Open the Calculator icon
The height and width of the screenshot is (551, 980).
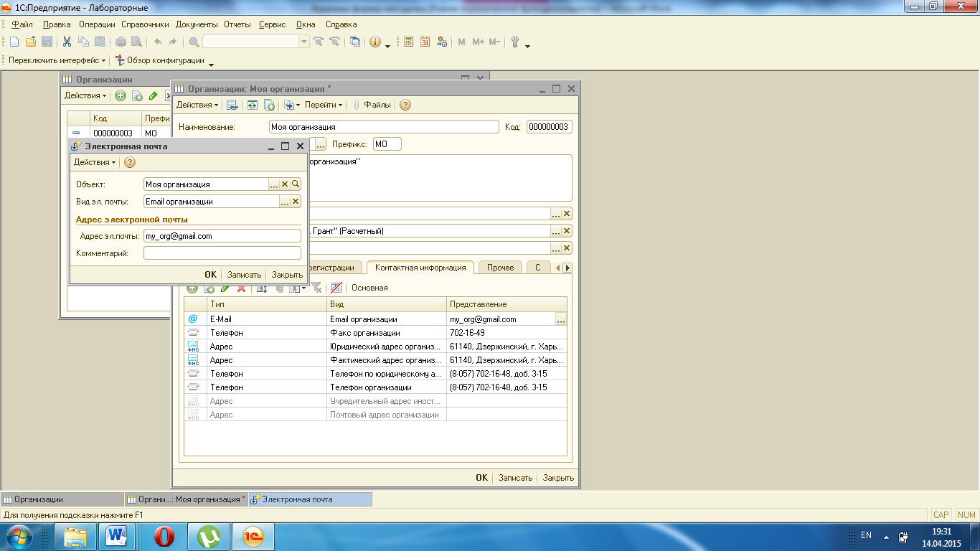click(x=408, y=42)
